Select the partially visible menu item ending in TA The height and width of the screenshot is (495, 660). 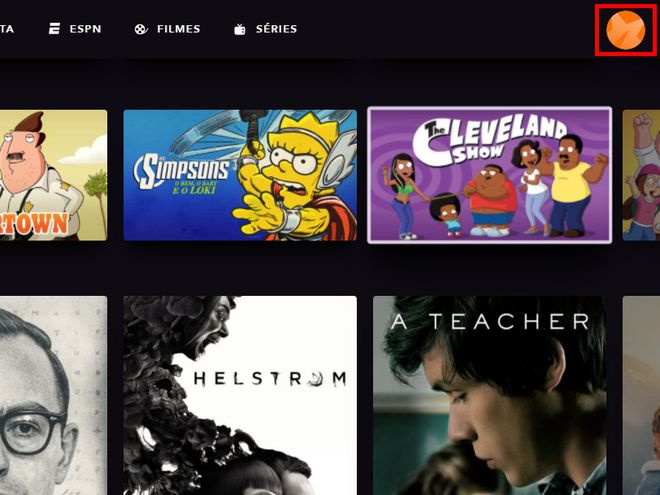(x=7, y=29)
